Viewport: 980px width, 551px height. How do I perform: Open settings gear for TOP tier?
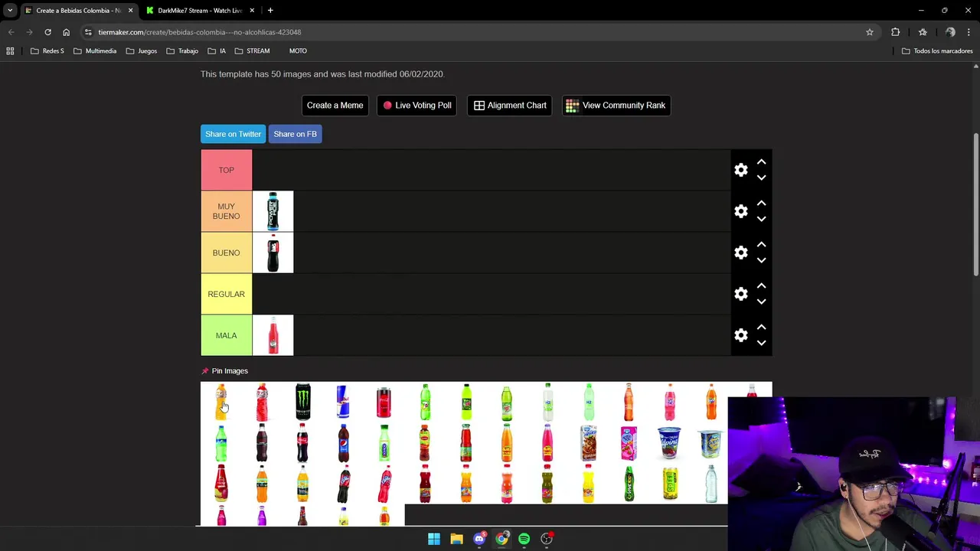click(740, 170)
